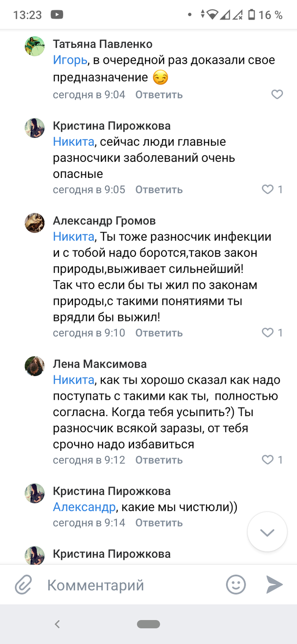Viewport: 297px width, 644px height.
Task: Tap the Игорь mention link
Action: pos(70,60)
